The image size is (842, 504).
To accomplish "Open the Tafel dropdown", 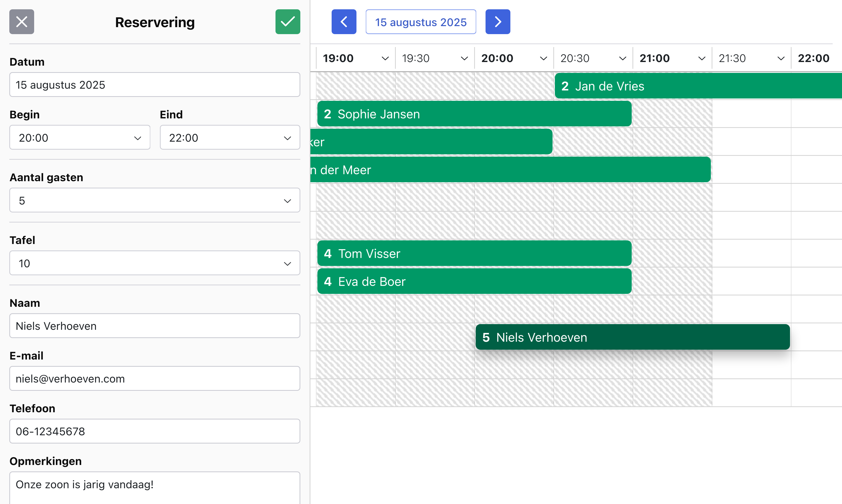I will click(x=154, y=263).
